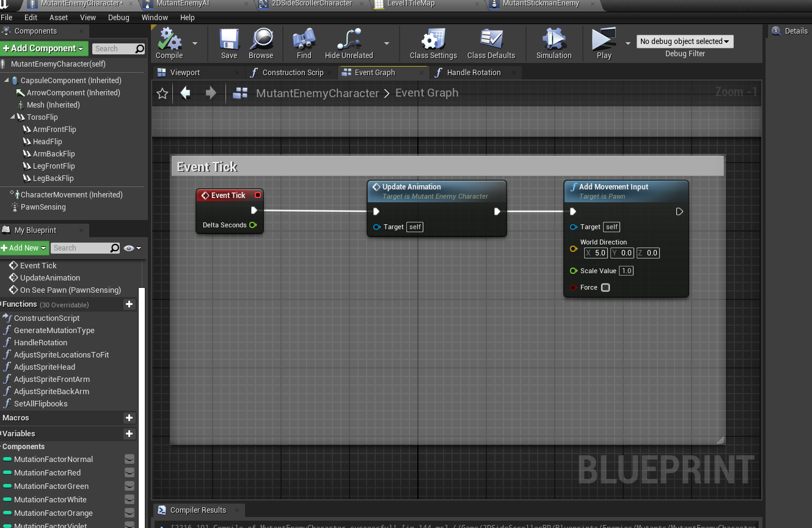Open the debug object selector dropdown
Viewport: 812px width, 528px height.
[685, 42]
